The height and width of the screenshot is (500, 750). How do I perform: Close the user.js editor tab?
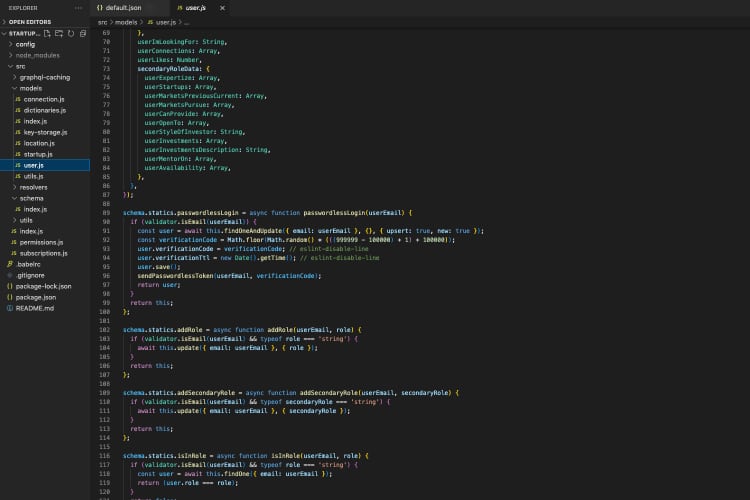221,7
